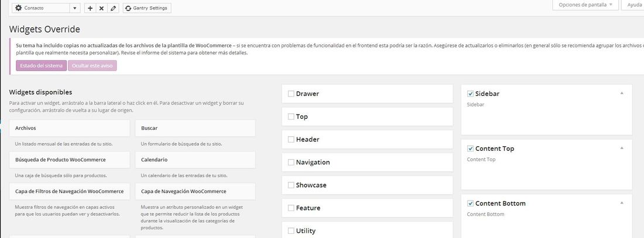
Task: Click the plus icon to add override
Action: [x=90, y=8]
